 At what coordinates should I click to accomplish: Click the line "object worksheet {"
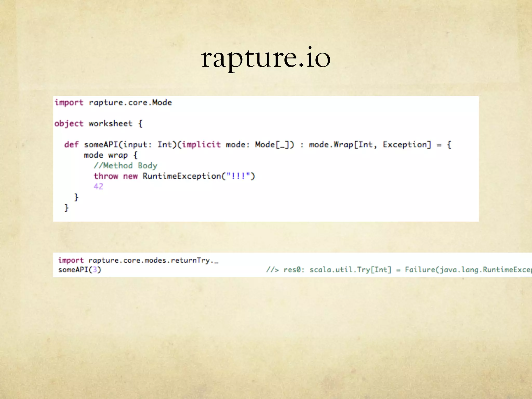tap(98, 123)
